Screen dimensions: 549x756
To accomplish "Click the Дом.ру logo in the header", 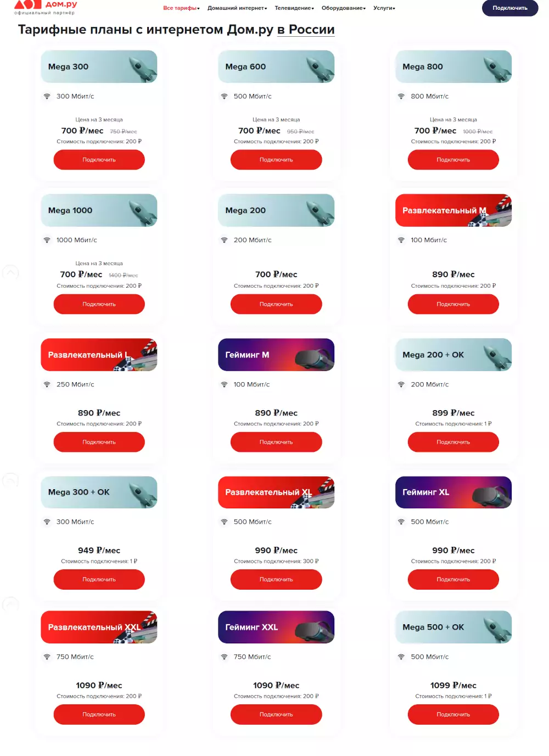I will [46, 7].
